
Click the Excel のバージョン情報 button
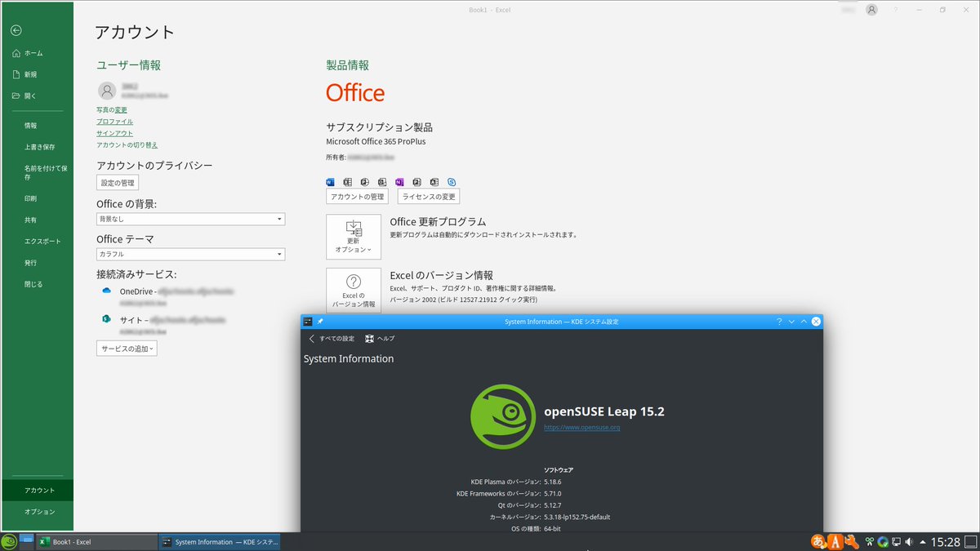[354, 291]
